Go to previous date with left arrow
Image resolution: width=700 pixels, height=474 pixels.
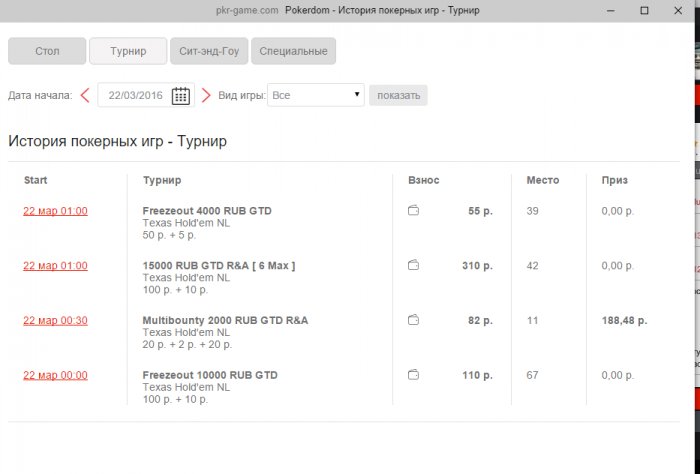pos(85,95)
